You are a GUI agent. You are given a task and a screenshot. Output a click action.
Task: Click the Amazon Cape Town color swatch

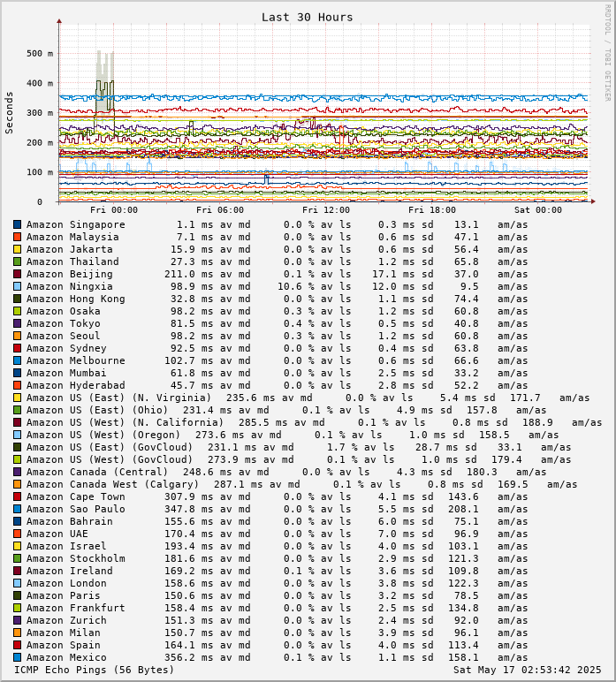pos(17,496)
